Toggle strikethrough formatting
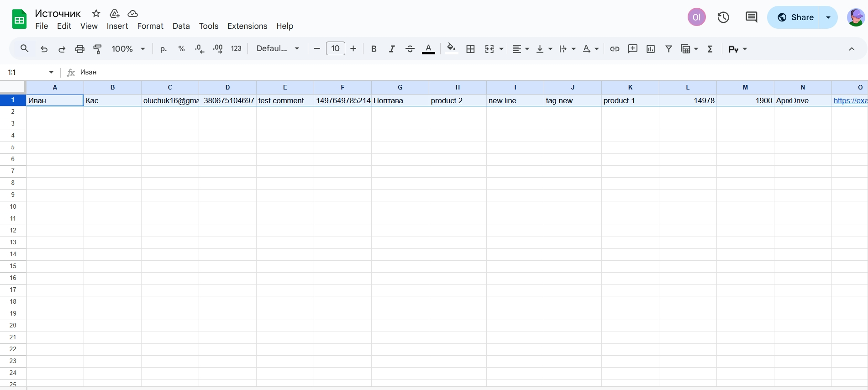Screen dimensions: 868x390 (x=410, y=49)
